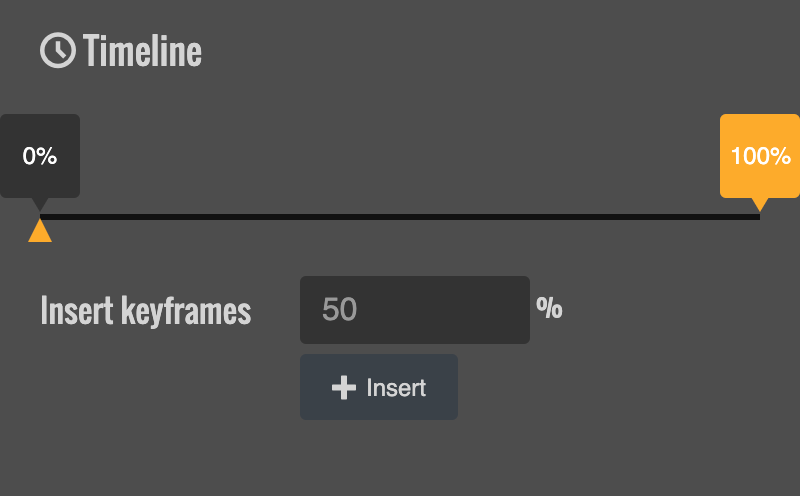Click the right end of the timeline track
The image size is (800, 496).
pos(756,217)
